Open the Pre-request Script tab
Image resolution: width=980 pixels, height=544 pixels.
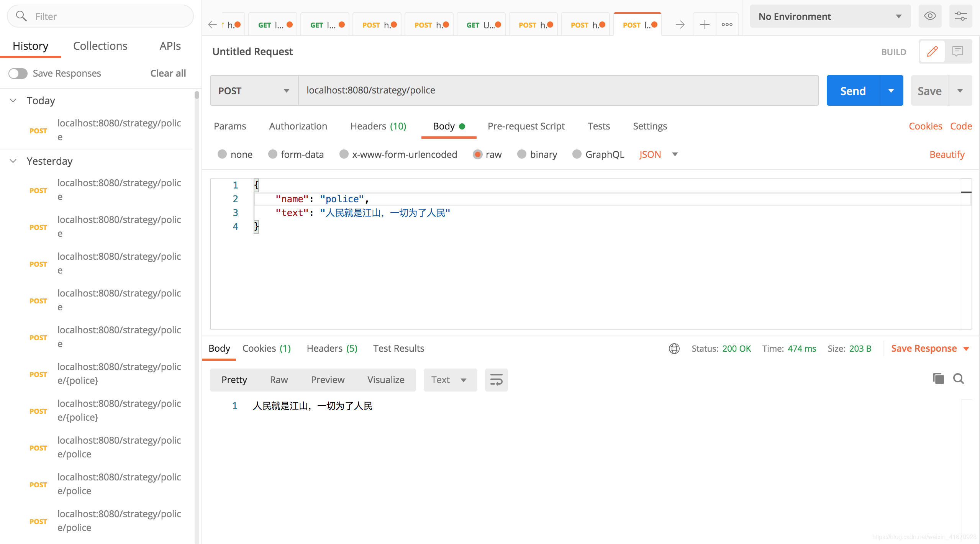pos(526,126)
